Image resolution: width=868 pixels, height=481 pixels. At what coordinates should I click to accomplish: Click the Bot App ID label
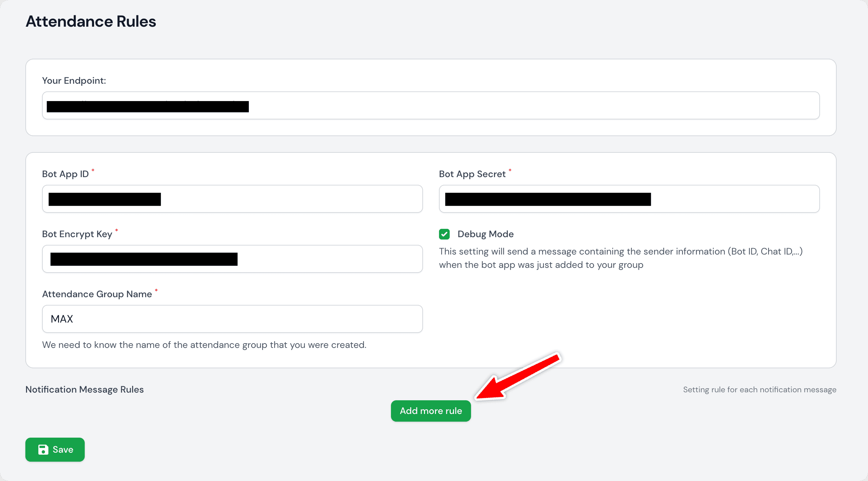pyautogui.click(x=65, y=174)
